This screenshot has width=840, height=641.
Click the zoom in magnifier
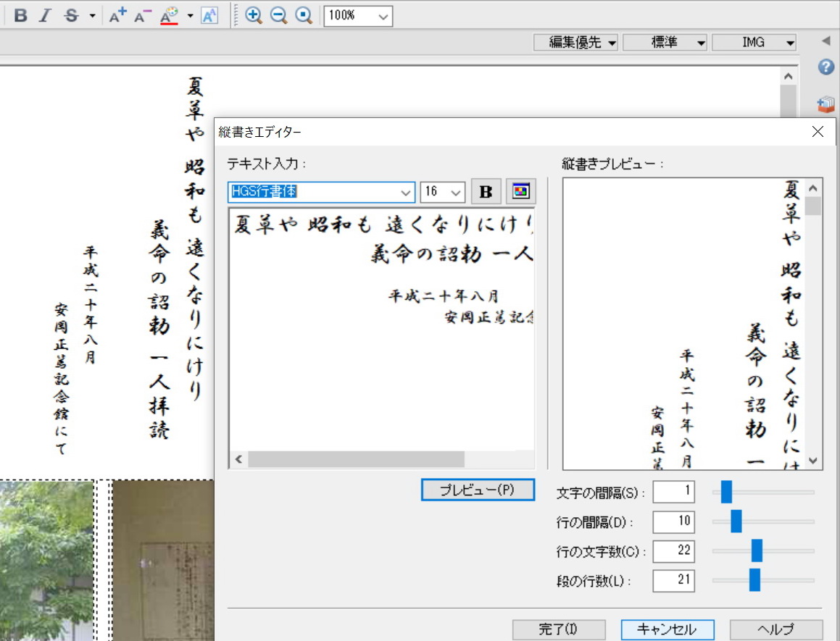coord(254,15)
